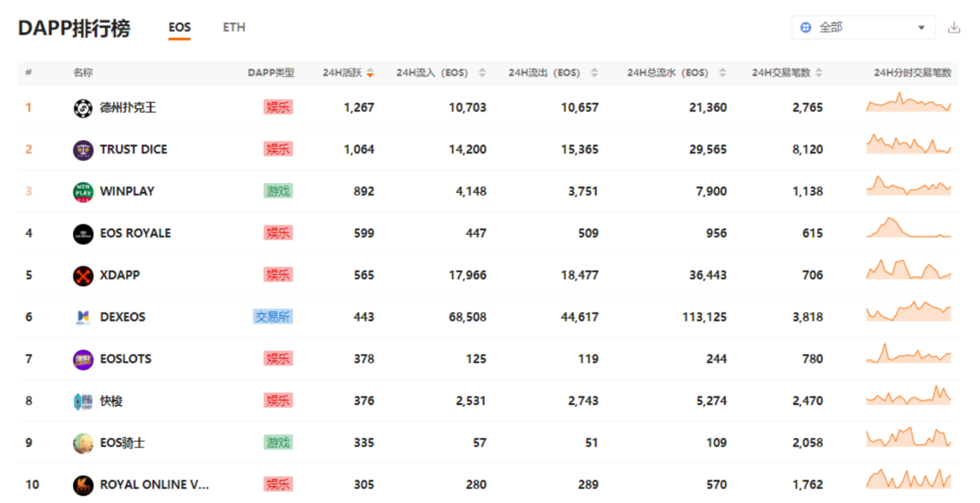Image resolution: width=980 pixels, height=503 pixels.
Task: Click the 24H交易笔数 value 8,120
Action: (x=808, y=150)
